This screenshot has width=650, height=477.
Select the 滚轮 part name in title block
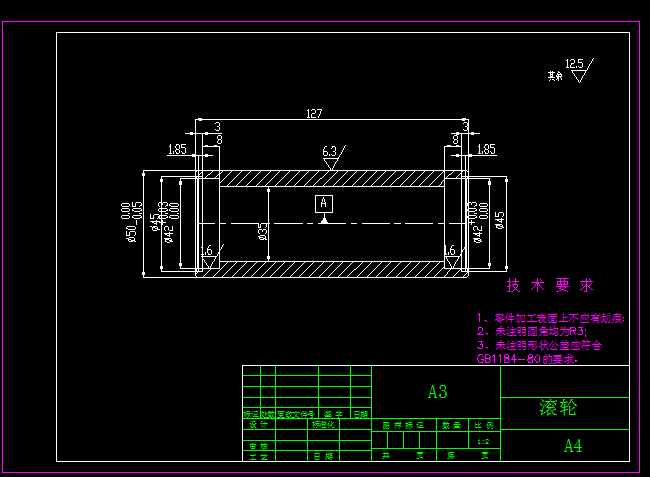pos(558,407)
